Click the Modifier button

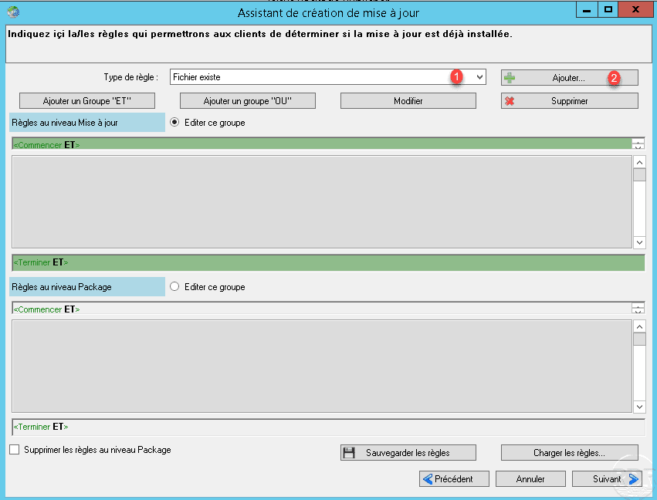pos(408,101)
